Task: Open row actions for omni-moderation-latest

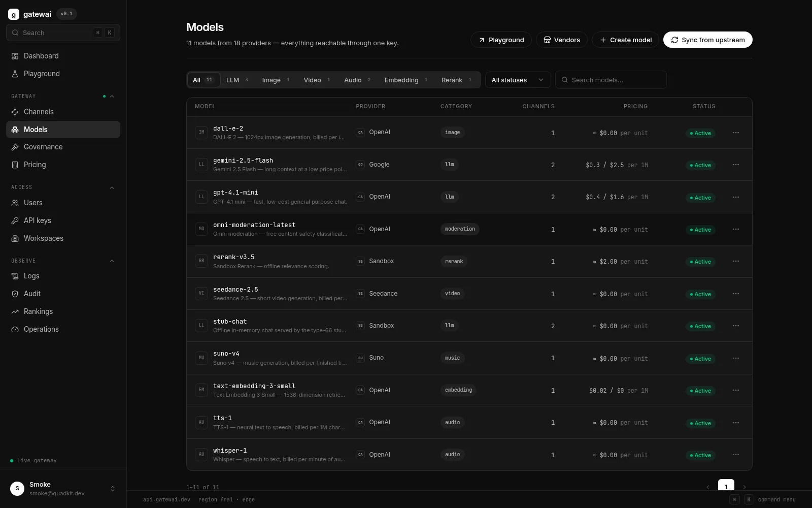Action: (x=736, y=229)
